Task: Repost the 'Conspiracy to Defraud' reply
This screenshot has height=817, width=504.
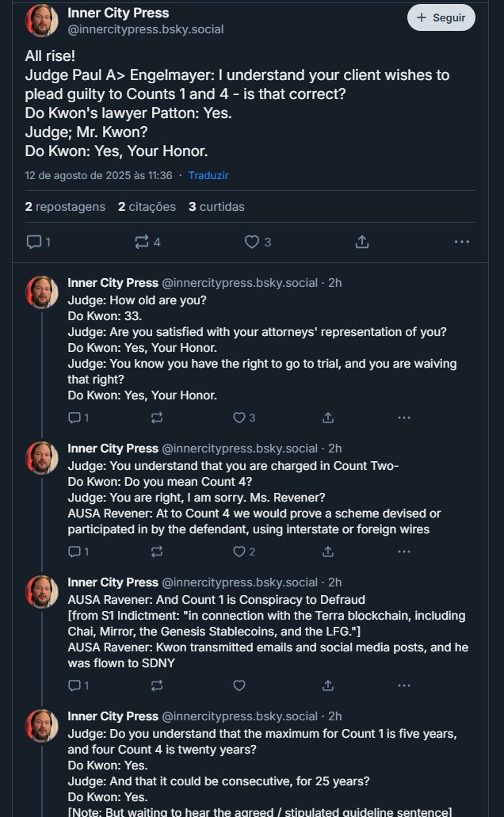Action: point(157,685)
